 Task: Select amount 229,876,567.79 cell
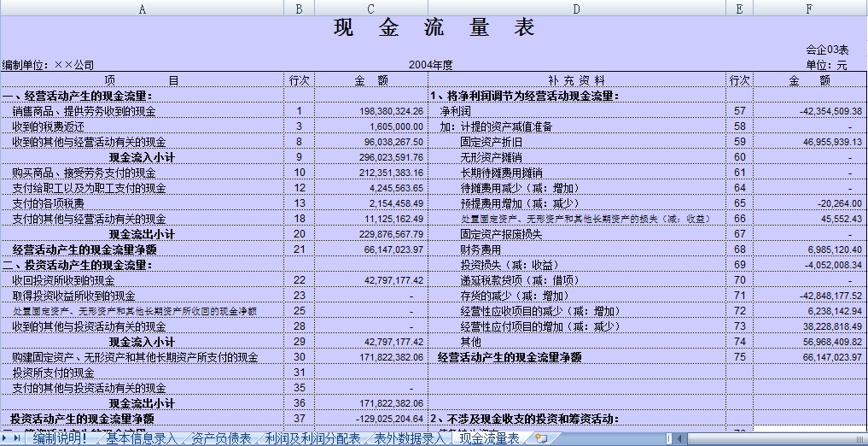click(x=371, y=234)
